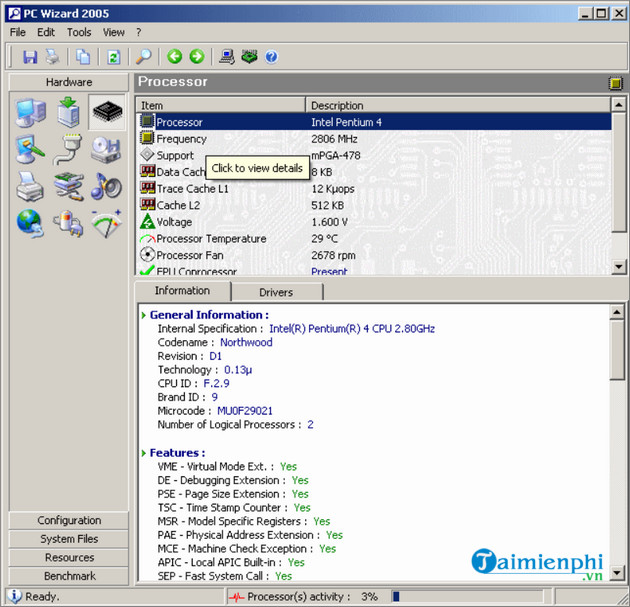
Task: Click the Description column header
Action: pyautogui.click(x=458, y=105)
